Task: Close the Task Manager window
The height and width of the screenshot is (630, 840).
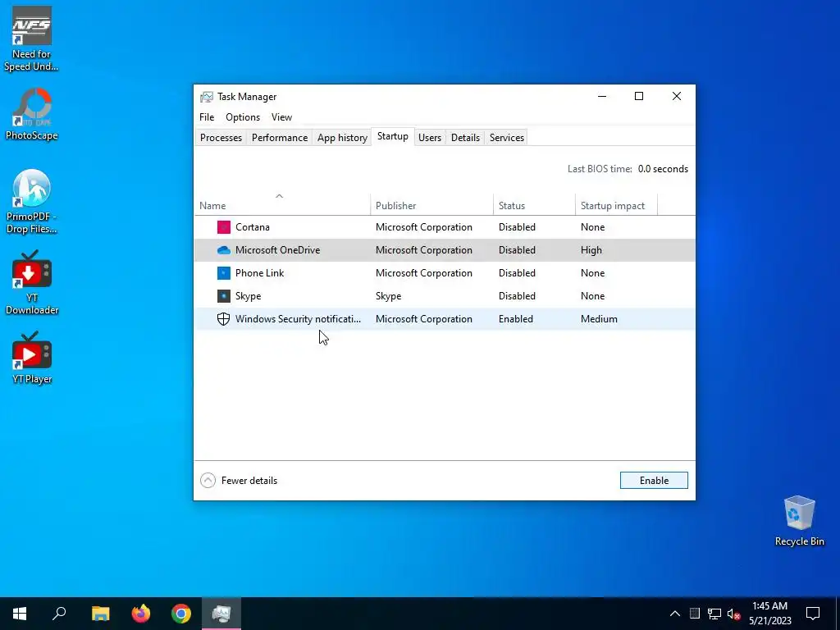Action: coord(677,97)
